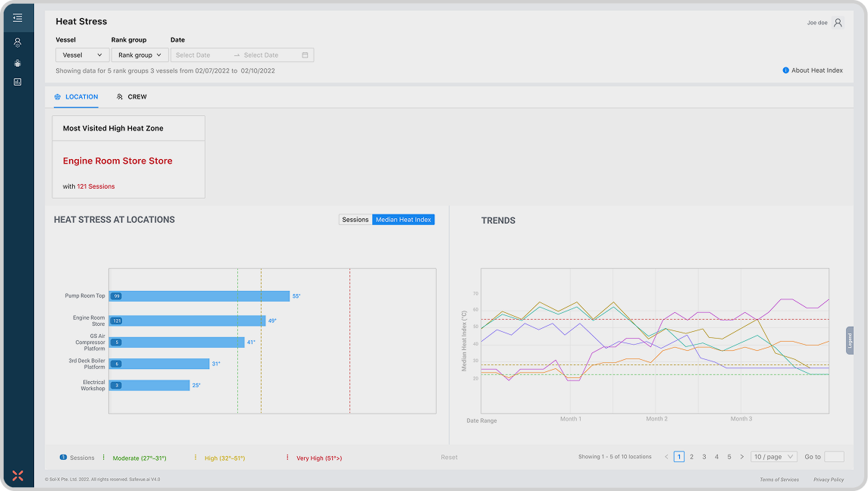Click the Reset button
This screenshot has width=868, height=491.
(x=449, y=458)
